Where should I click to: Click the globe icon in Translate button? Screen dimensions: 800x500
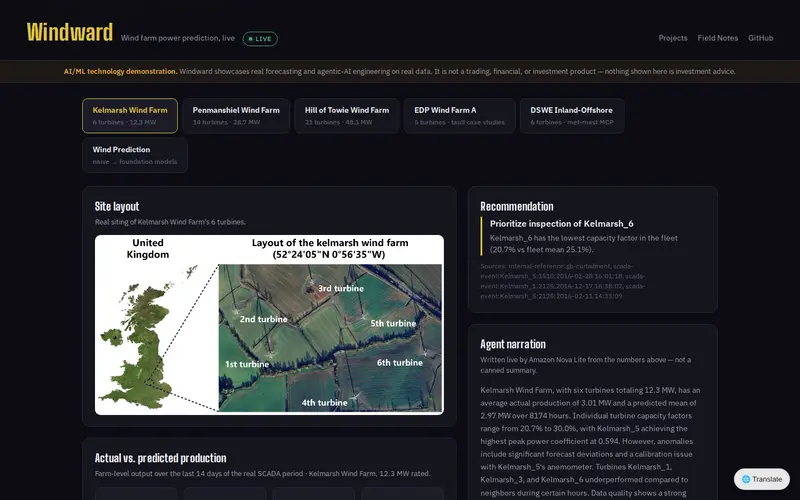[746, 479]
